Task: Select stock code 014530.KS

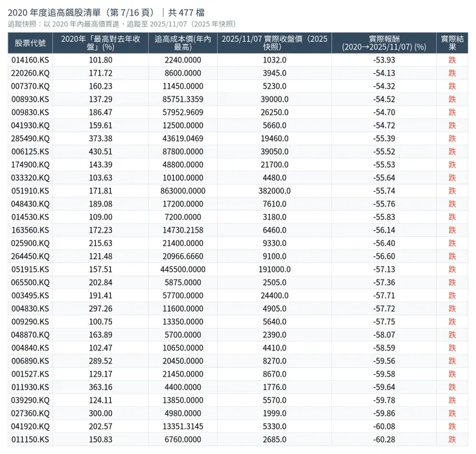Action: pos(30,217)
